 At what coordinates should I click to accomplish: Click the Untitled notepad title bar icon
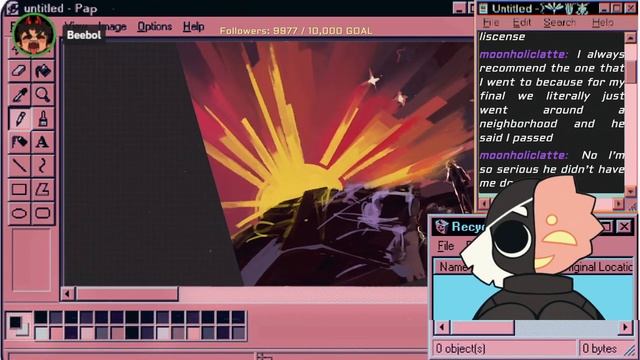click(483, 8)
